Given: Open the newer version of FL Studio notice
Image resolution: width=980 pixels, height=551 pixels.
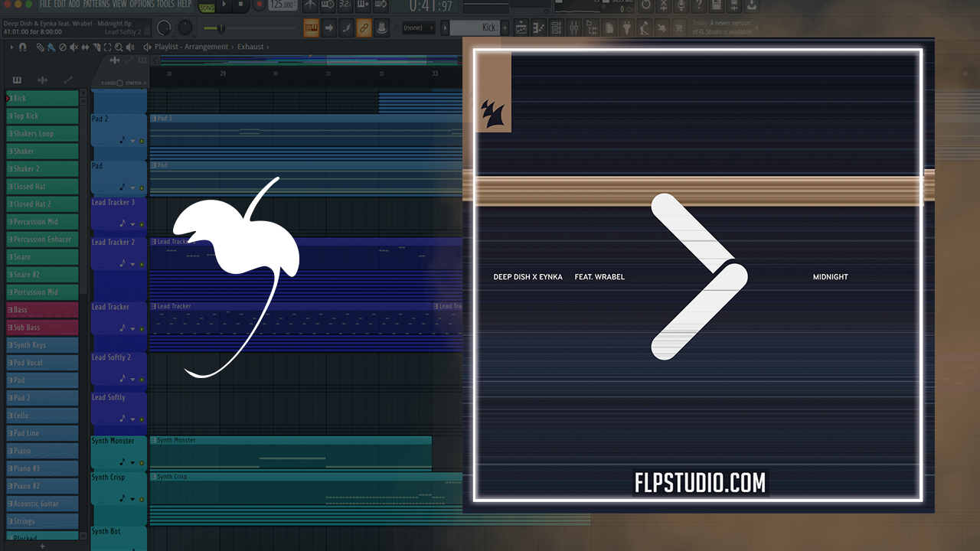Looking at the screenshot, I should tap(724, 28).
